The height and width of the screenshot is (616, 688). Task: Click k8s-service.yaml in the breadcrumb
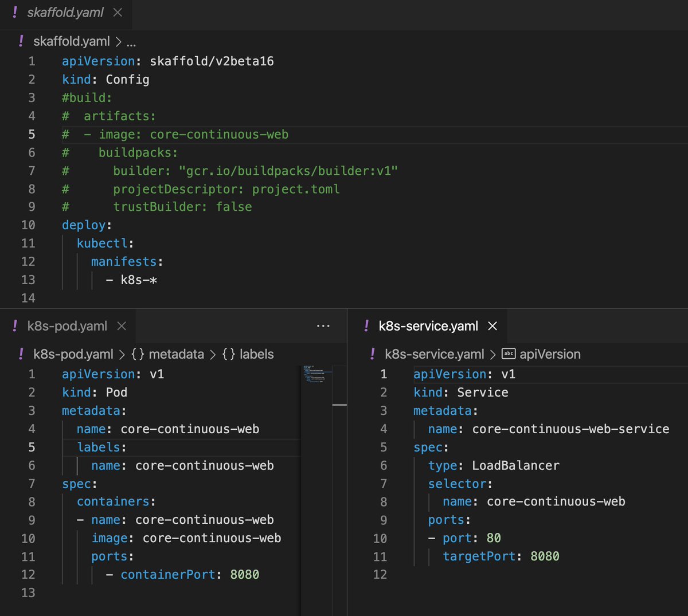[x=435, y=354]
